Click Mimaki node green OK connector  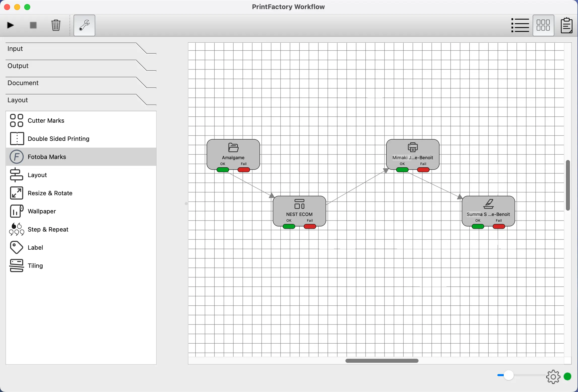click(402, 170)
